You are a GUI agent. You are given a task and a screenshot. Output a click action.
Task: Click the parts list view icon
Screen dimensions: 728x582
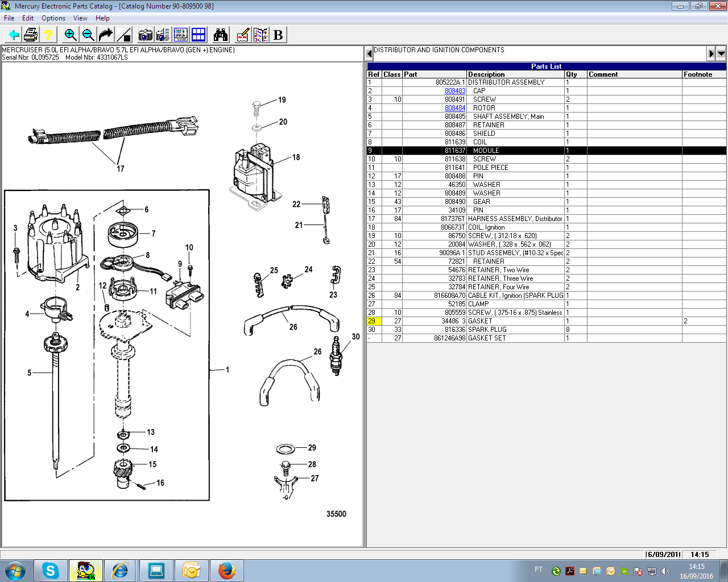pos(181,35)
